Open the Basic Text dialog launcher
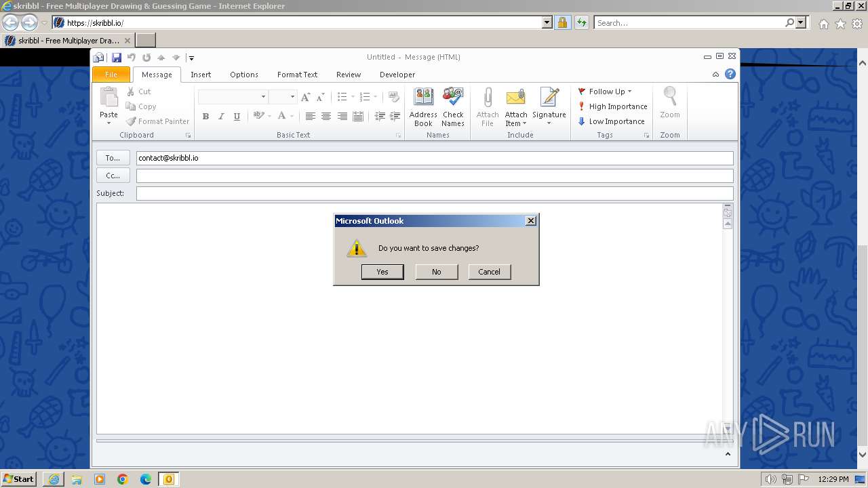Image resolution: width=868 pixels, height=488 pixels. 399,136
